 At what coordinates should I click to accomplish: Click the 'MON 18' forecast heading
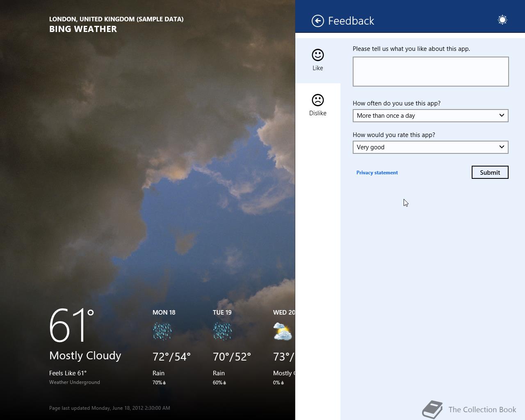tap(164, 313)
